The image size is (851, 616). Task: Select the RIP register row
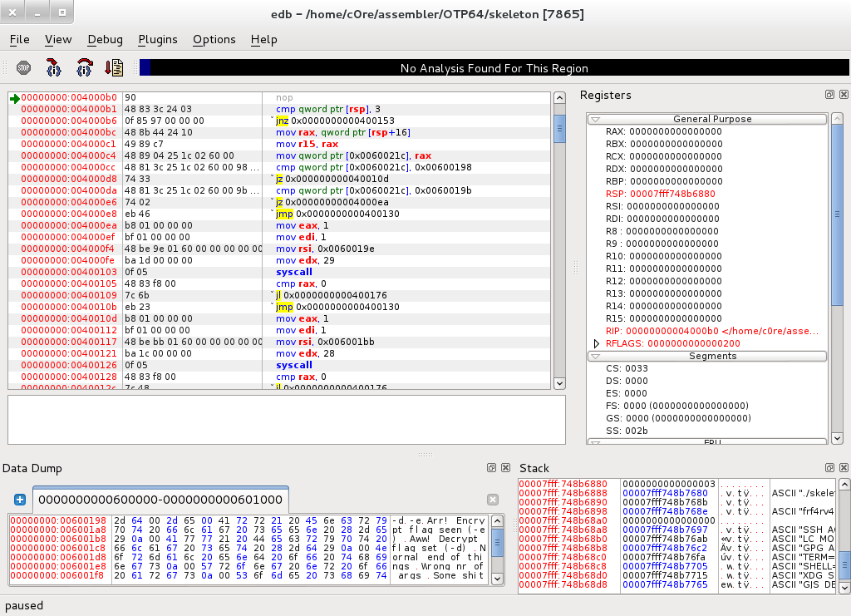coord(711,331)
